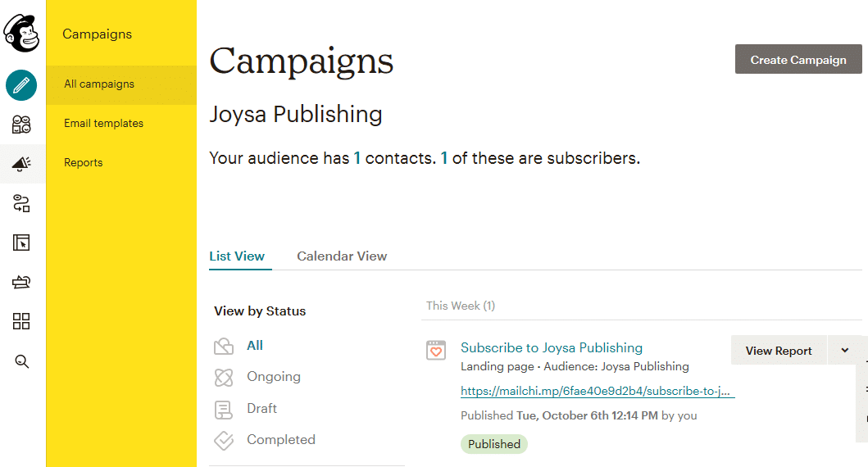This screenshot has width=868, height=467.
Task: Click the View Report button
Action: pos(779,351)
